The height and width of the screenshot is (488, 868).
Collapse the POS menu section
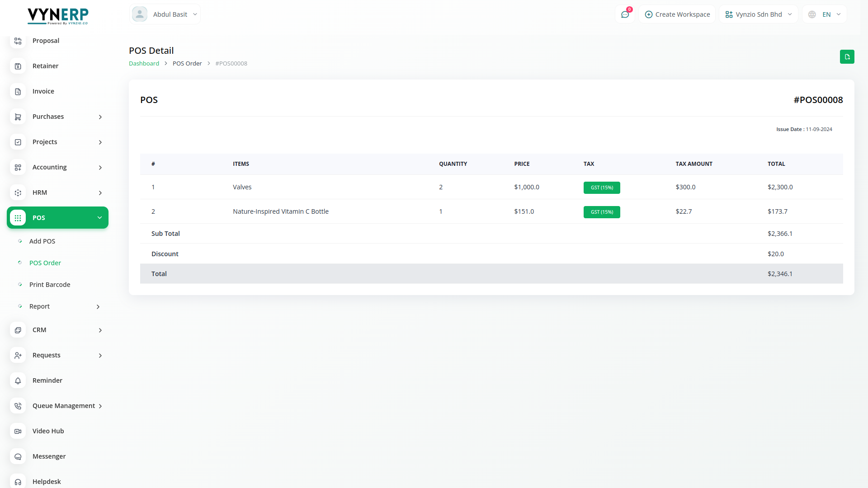[99, 218]
